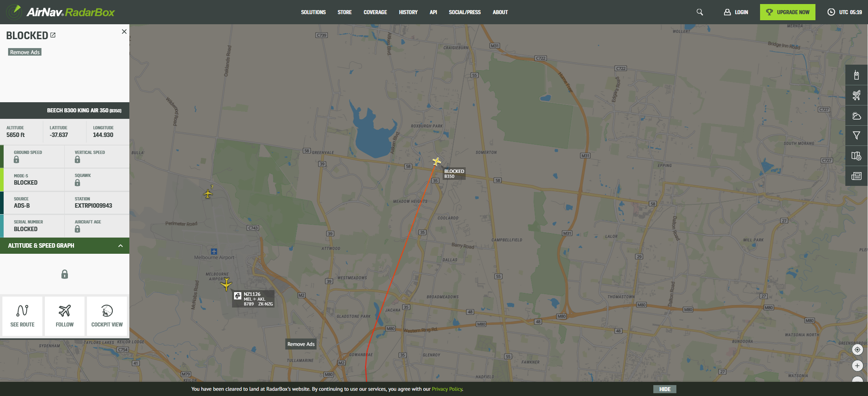Open the Solutions menu
The height and width of the screenshot is (396, 868).
313,12
